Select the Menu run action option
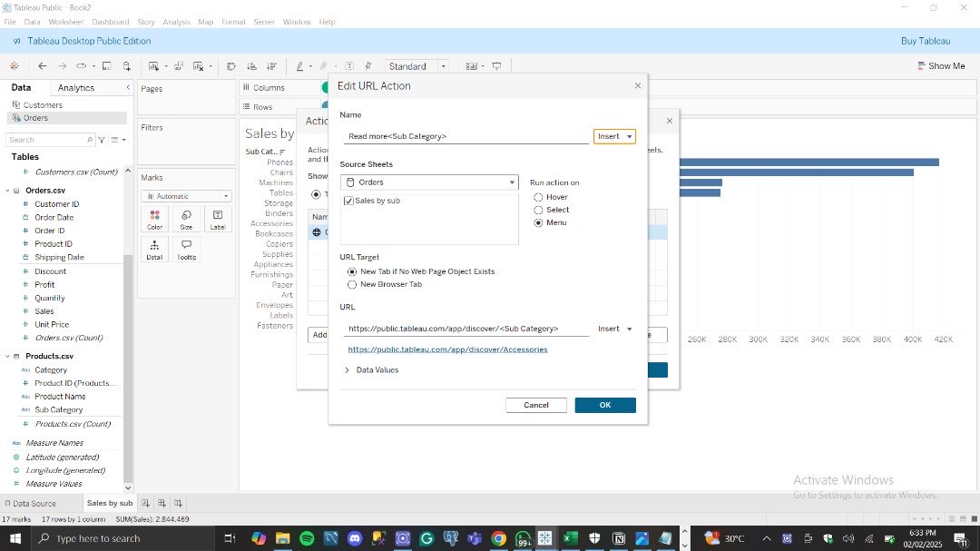980x551 pixels. click(538, 222)
